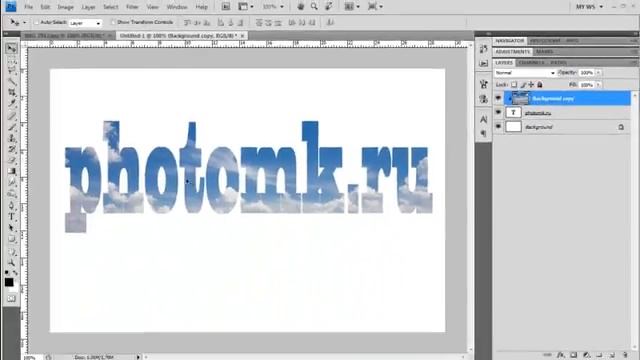Click the Opacity value field
Viewport: 640px width, 360px height.
pyautogui.click(x=587, y=73)
